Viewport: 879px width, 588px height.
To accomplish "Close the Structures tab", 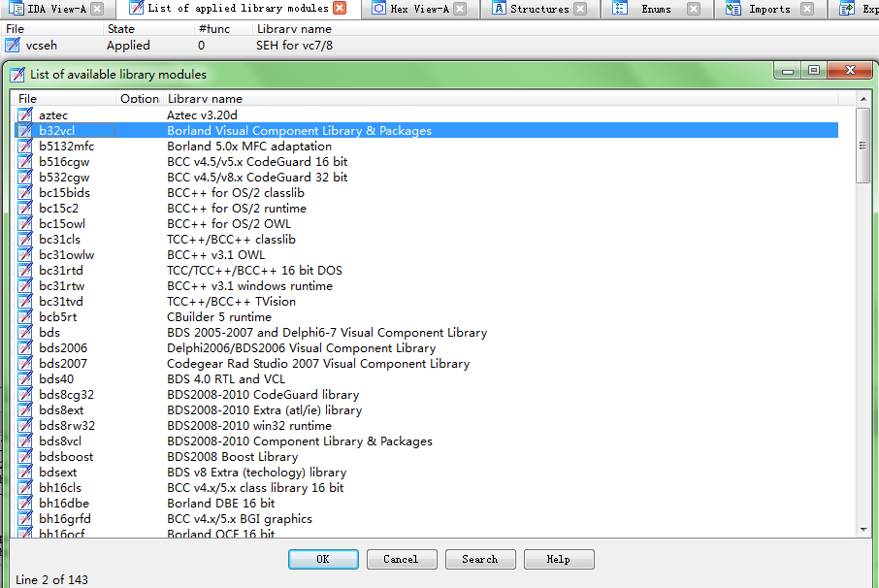I will (581, 9).
